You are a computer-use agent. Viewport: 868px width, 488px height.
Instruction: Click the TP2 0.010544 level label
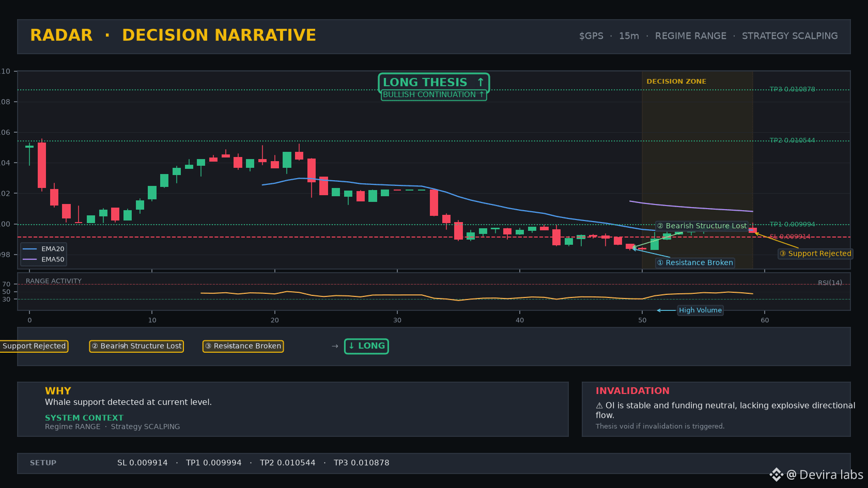792,140
